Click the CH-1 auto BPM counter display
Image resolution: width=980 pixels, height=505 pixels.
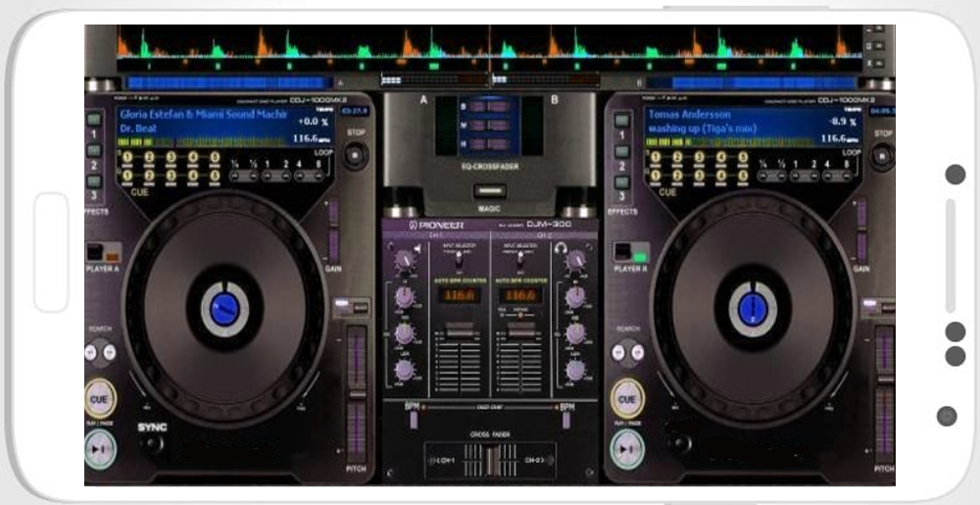pyautogui.click(x=460, y=295)
